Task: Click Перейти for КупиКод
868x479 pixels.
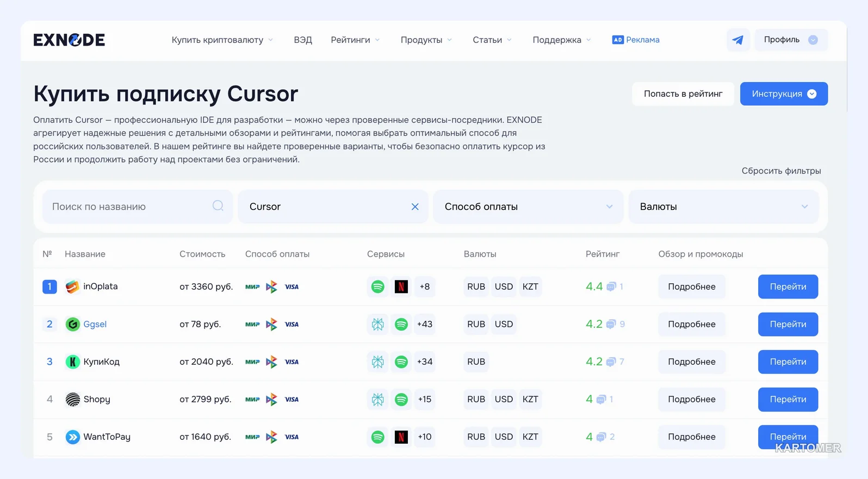Action: (788, 362)
